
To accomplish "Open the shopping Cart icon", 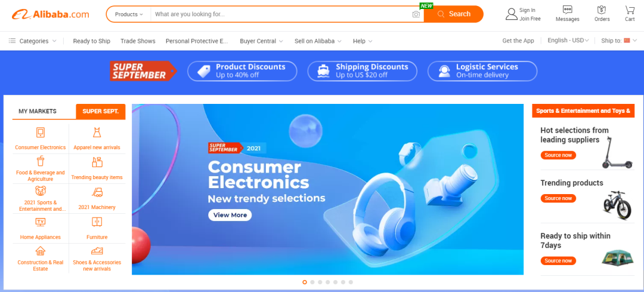I will pos(630,10).
